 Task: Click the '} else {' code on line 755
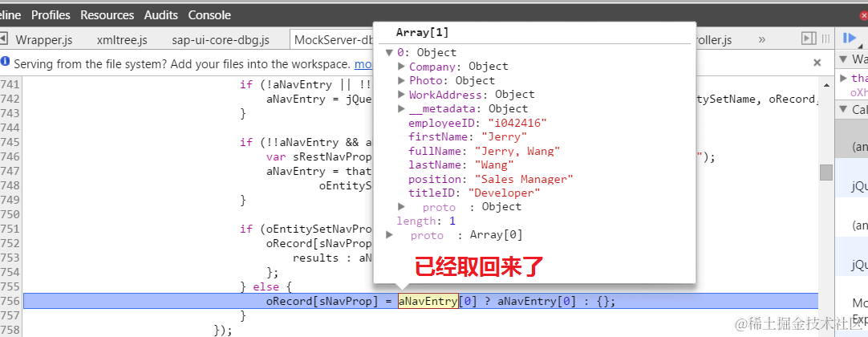click(266, 286)
